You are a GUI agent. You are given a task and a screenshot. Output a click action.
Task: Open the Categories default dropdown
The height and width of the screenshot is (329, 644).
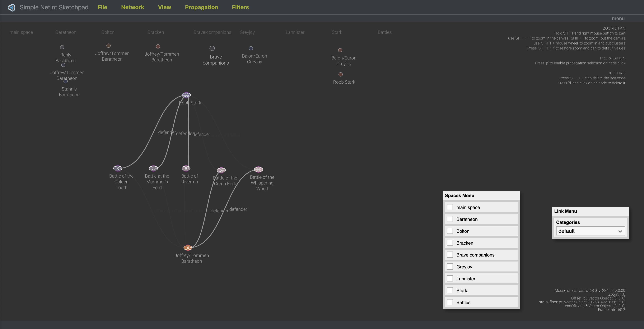coord(590,231)
